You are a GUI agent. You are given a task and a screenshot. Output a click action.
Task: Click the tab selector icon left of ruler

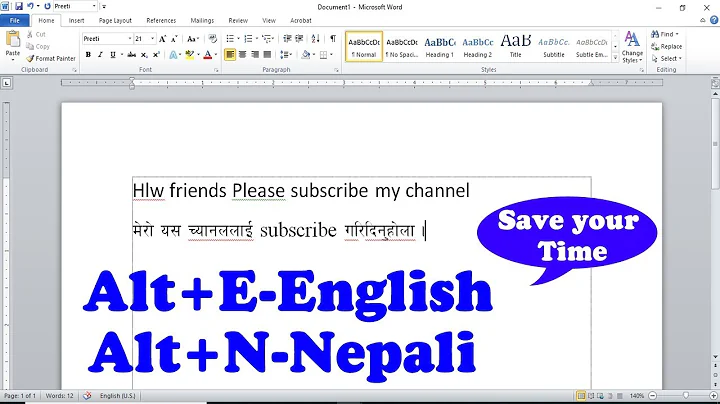pyautogui.click(x=6, y=83)
